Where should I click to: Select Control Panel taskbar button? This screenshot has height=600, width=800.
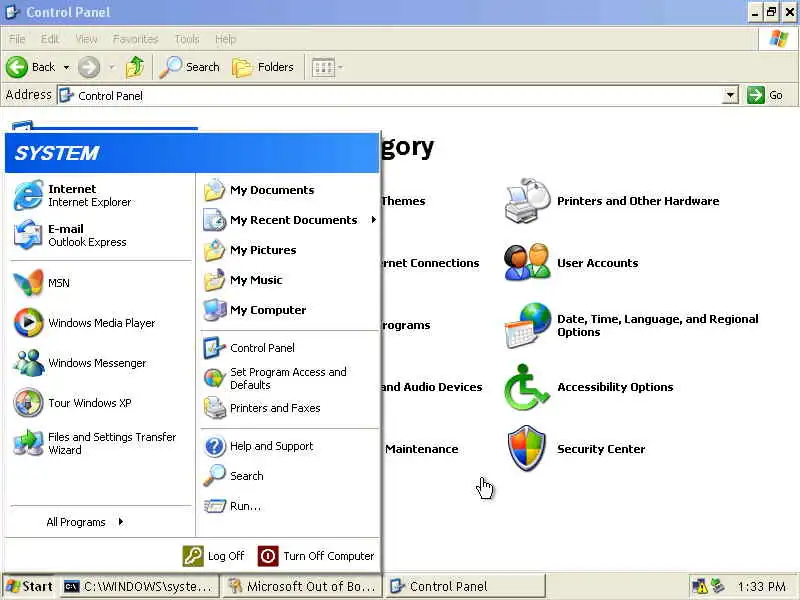(x=464, y=587)
